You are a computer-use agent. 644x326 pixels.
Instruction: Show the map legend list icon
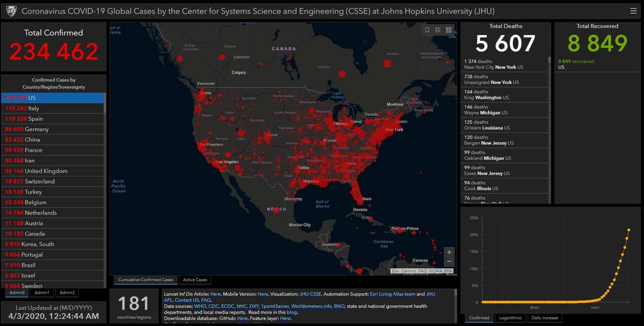pos(438,30)
